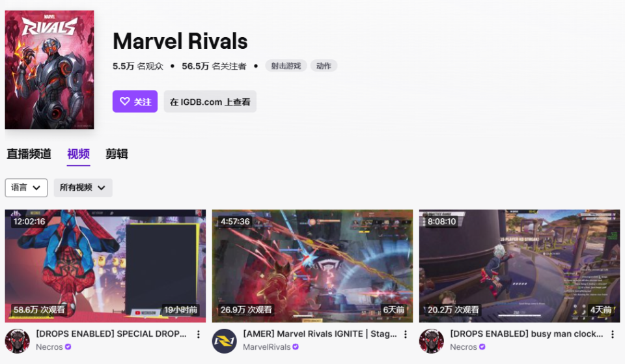Click Necros avatar under first video
The width and height of the screenshot is (625, 364).
pos(17,341)
